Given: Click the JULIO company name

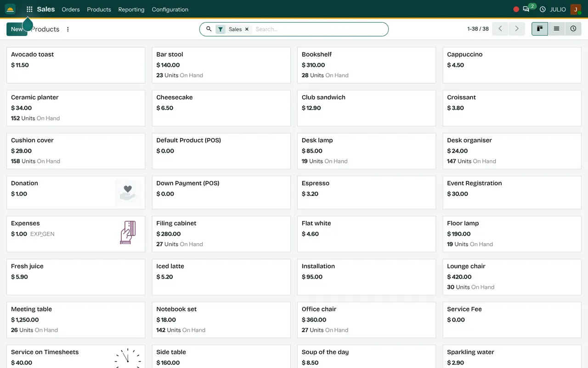Looking at the screenshot, I should (x=558, y=9).
